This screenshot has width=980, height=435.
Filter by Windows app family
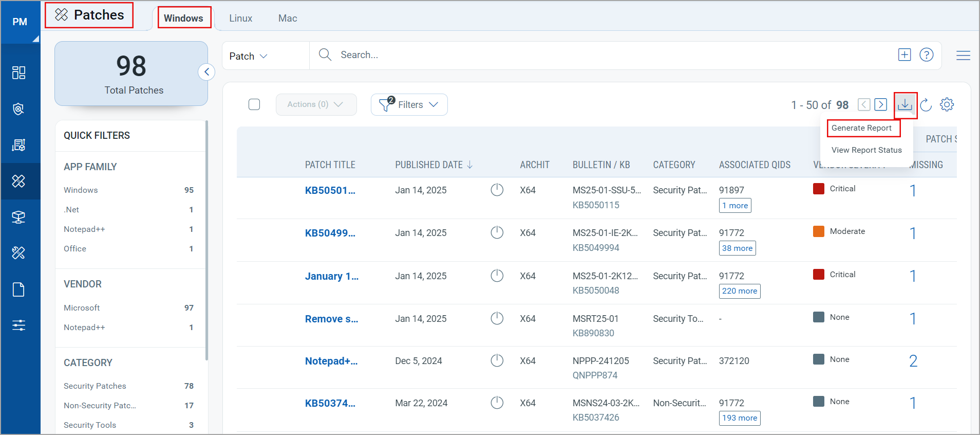81,190
